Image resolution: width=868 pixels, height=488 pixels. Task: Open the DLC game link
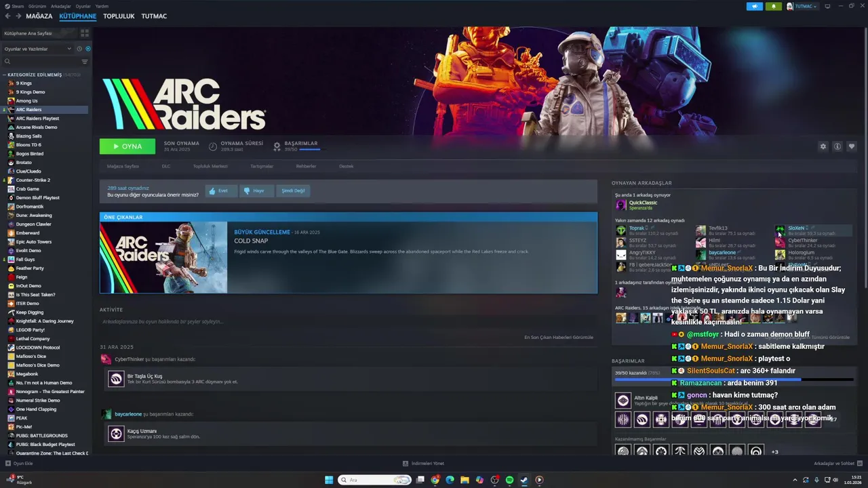[x=166, y=166]
